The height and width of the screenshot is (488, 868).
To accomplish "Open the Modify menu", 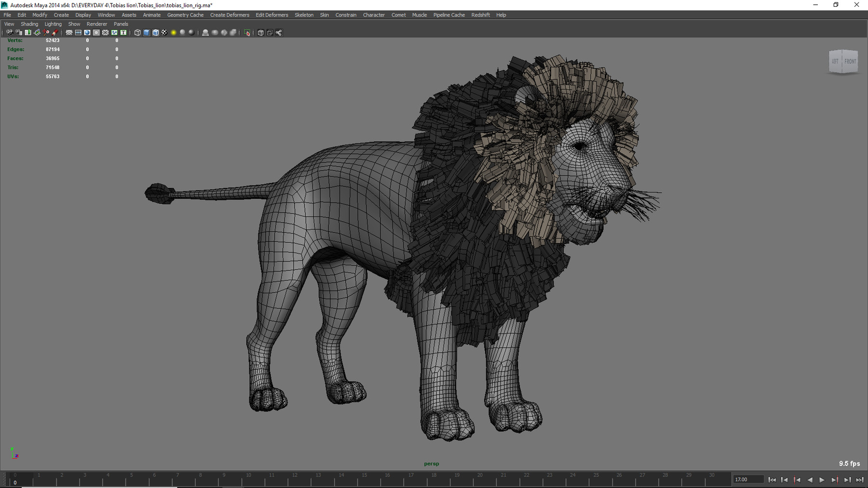I will 40,15.
